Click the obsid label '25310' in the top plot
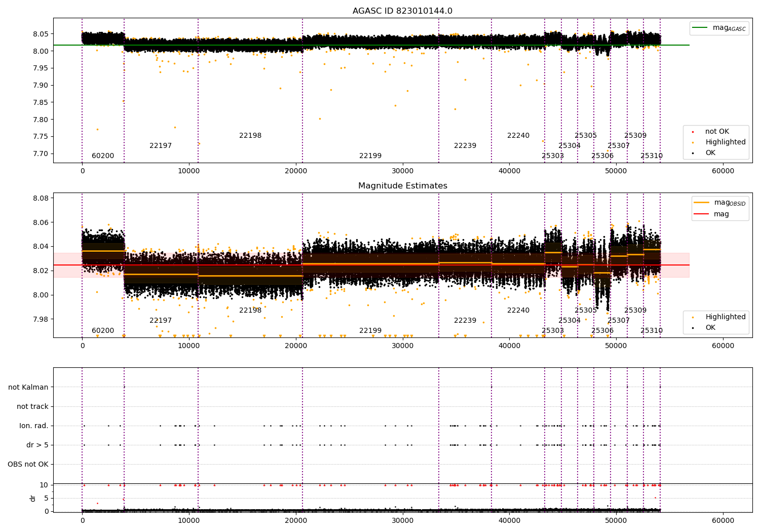Image resolution: width=760 pixels, height=532 pixels. [x=652, y=156]
